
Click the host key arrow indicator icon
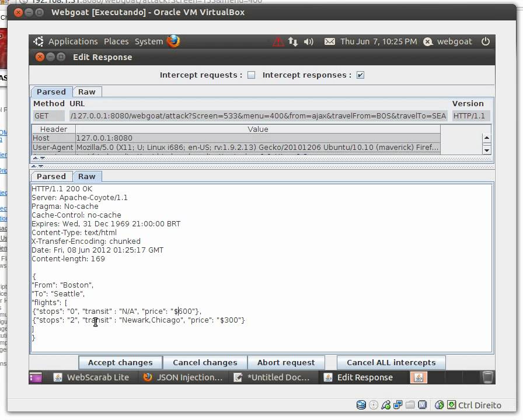point(451,405)
